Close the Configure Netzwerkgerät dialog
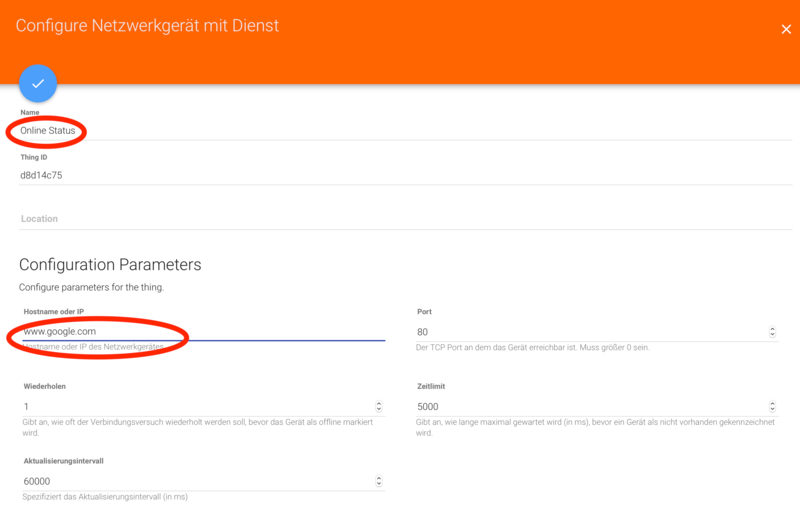Viewport: 800px width, 511px height. [x=786, y=30]
